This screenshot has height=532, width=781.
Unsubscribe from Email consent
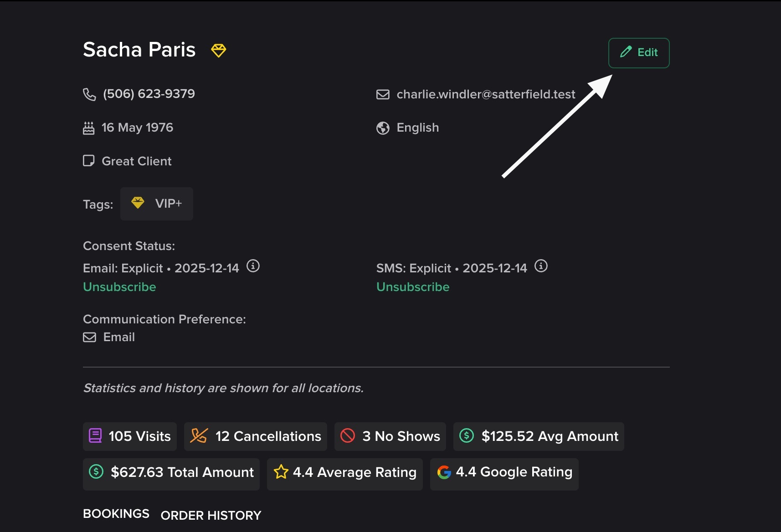pyautogui.click(x=119, y=287)
